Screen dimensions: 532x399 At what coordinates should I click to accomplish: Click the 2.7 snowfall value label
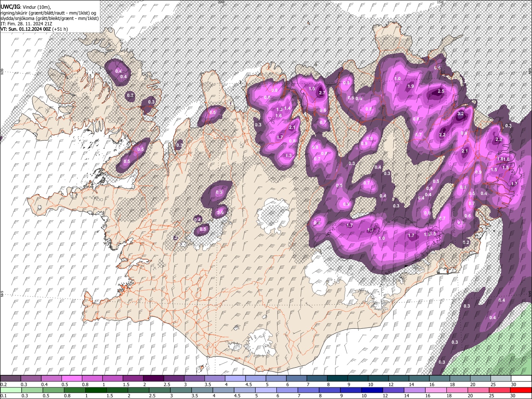click(x=322, y=93)
